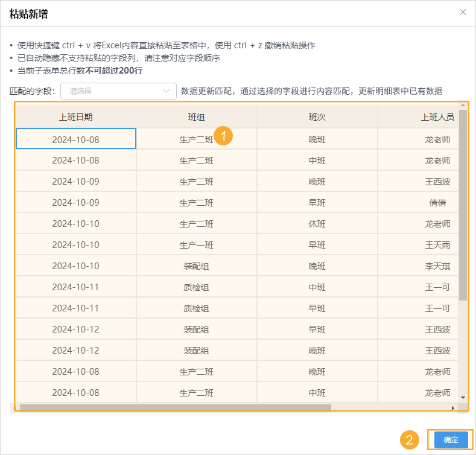Select the 生产一班 cell

[197, 245]
